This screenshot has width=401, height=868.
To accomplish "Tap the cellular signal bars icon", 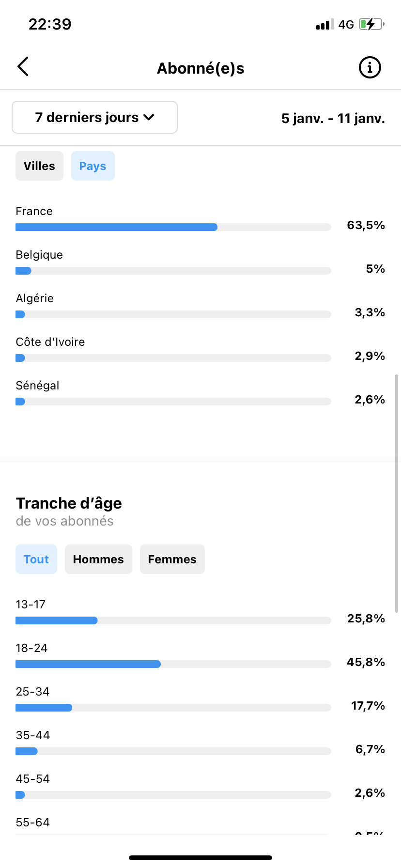I will 325,24.
